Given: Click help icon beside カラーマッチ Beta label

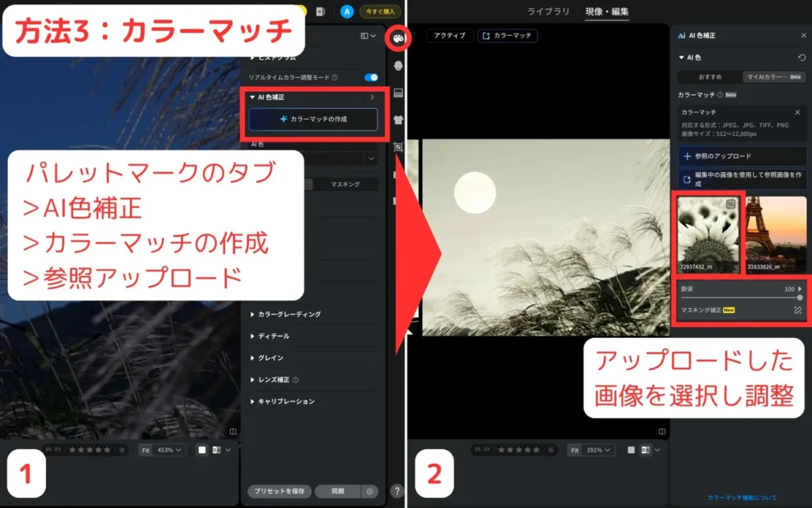Looking at the screenshot, I should click(x=720, y=95).
